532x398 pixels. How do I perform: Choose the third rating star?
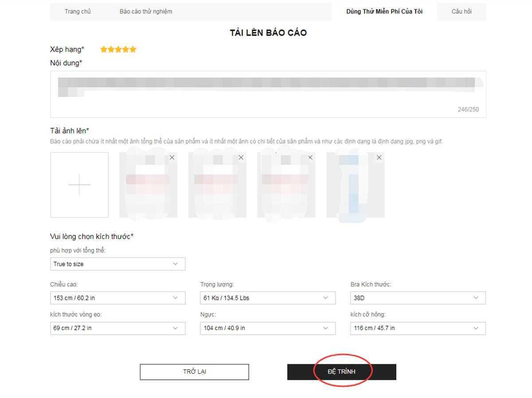pyautogui.click(x=118, y=50)
